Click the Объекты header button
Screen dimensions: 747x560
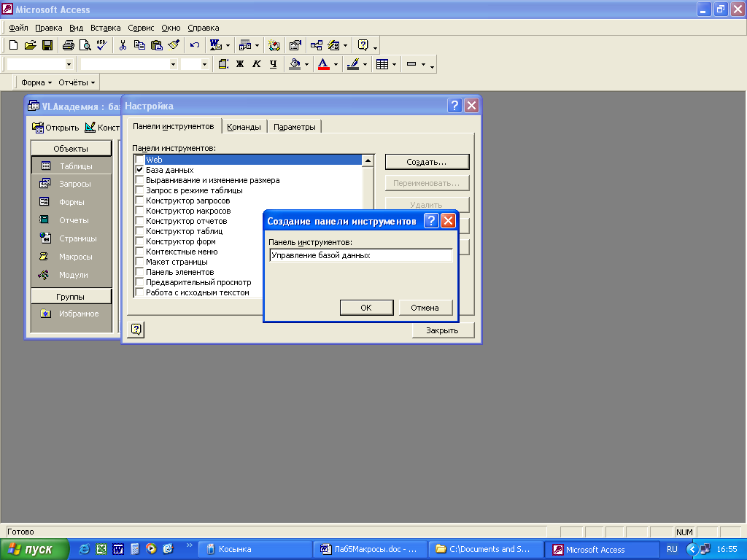(x=71, y=149)
